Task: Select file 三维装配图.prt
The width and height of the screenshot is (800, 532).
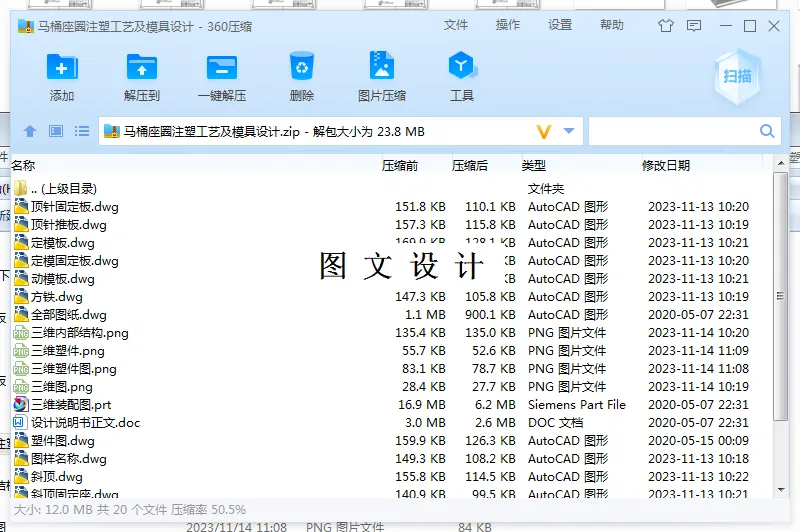Action: [x=391, y=404]
